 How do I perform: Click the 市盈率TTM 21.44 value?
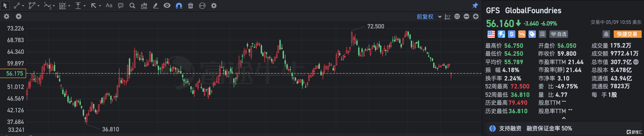(575, 62)
